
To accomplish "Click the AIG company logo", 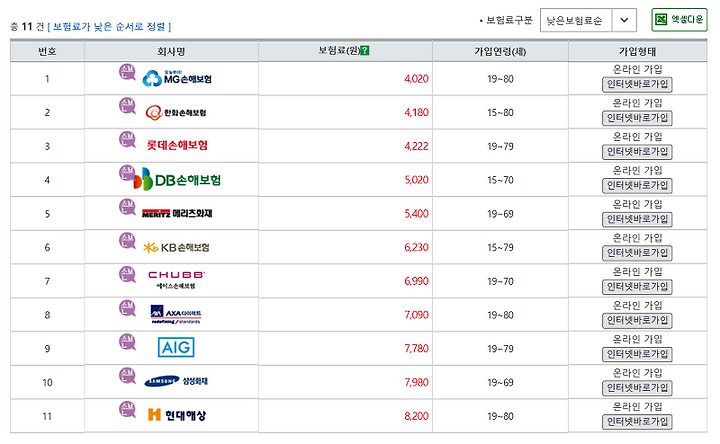I will coord(176,348).
